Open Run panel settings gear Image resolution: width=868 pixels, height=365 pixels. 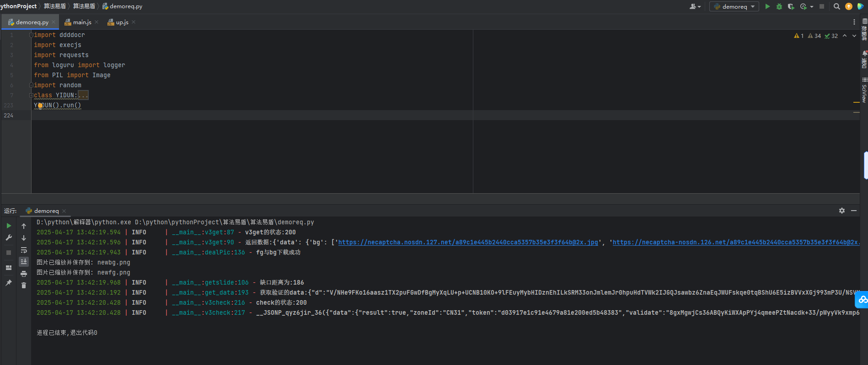click(x=841, y=211)
